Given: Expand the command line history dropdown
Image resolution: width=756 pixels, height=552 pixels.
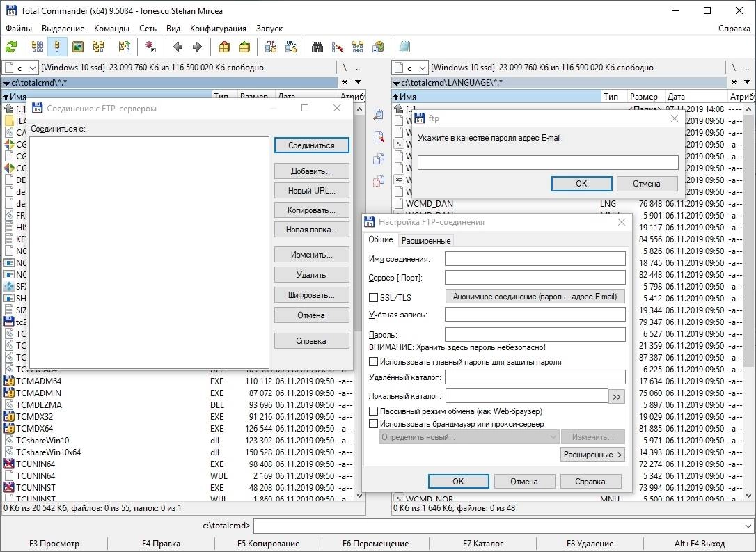Looking at the screenshot, I should 748,526.
